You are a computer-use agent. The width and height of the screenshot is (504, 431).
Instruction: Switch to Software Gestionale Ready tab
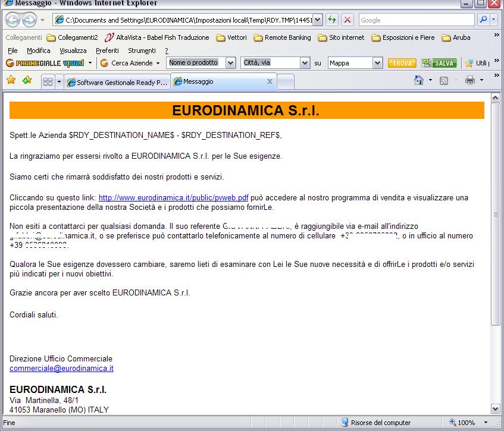[x=117, y=83]
